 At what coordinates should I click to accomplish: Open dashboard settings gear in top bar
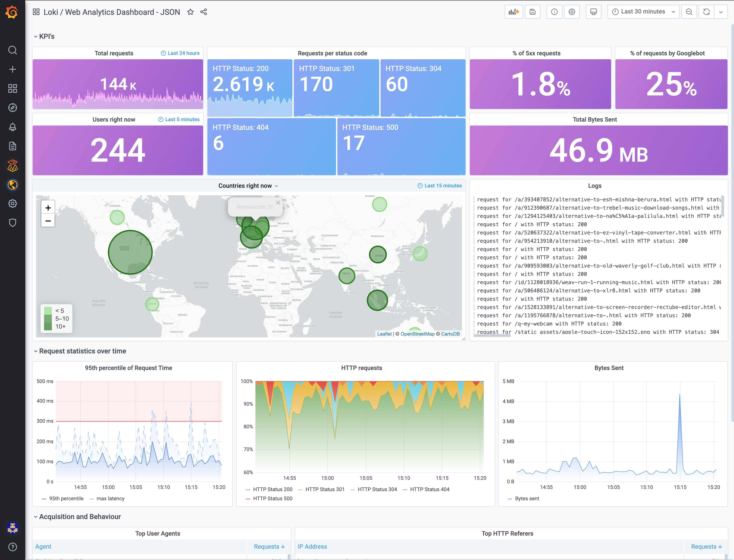pos(572,12)
